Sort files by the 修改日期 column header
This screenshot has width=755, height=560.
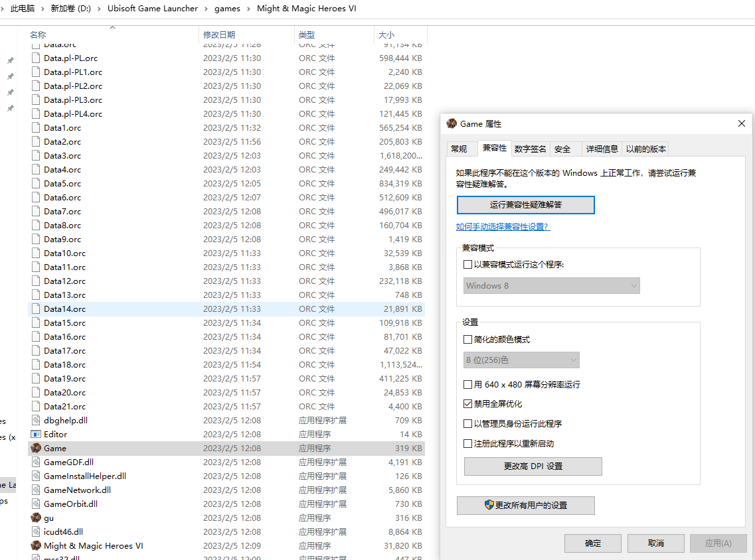(219, 35)
